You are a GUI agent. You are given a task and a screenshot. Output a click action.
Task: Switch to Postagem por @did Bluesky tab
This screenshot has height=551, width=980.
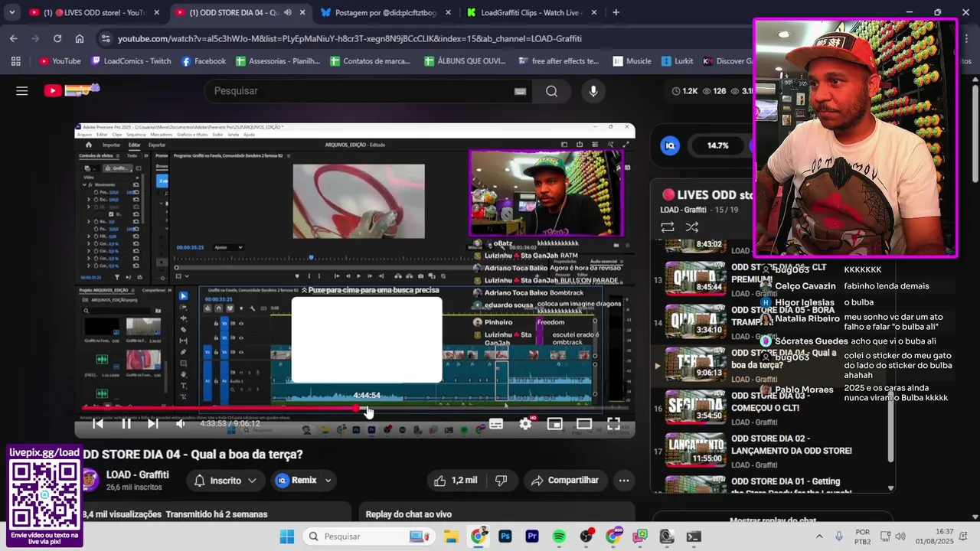pos(387,12)
